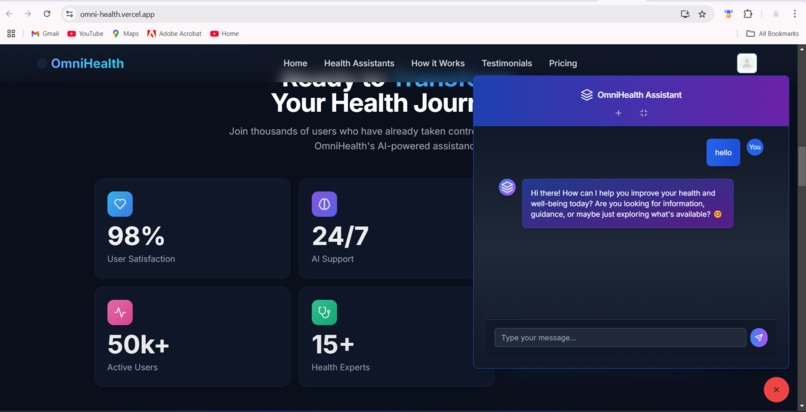Click the 'AI Support' label

coord(333,259)
